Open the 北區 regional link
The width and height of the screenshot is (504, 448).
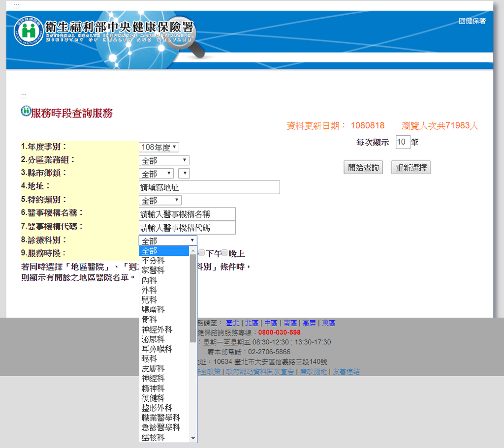[252, 323]
